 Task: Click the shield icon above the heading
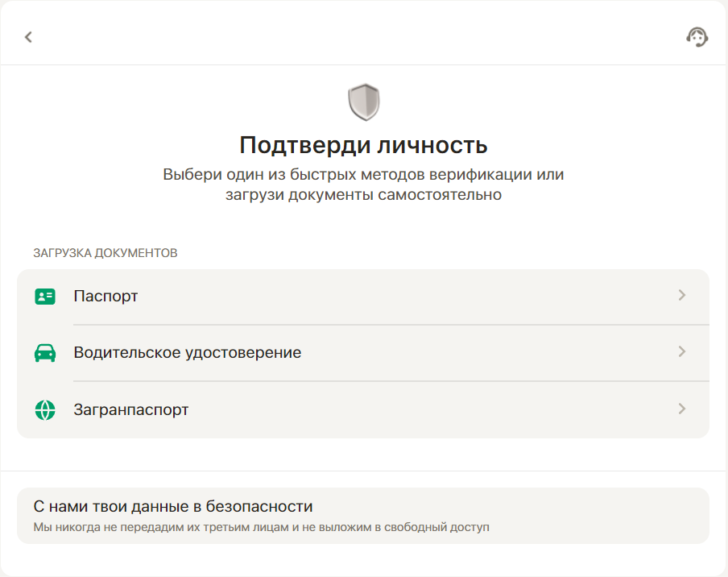[x=363, y=102]
